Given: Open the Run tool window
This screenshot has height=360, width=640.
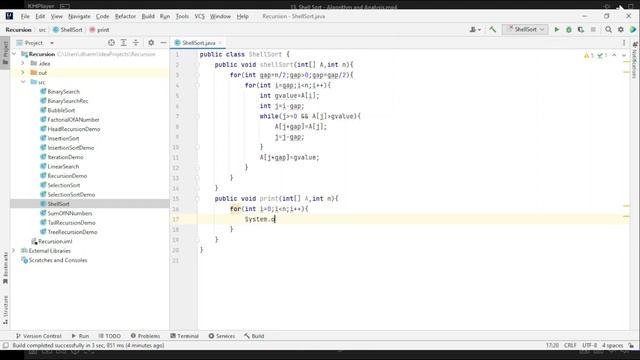Looking at the screenshot, I should point(80,336).
